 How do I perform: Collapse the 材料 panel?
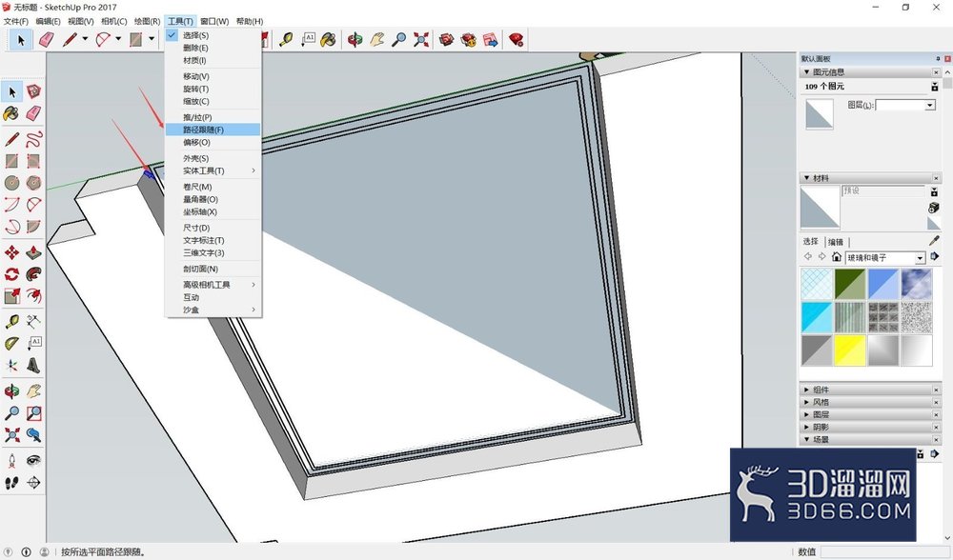tap(807, 178)
